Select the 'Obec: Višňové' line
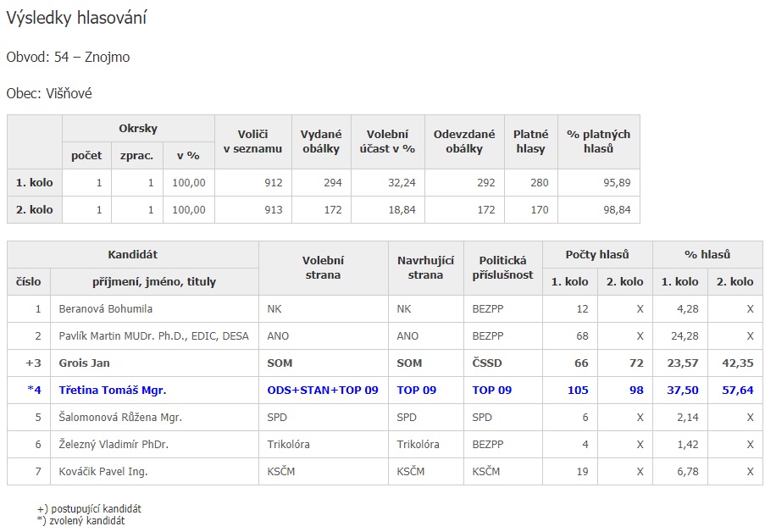Image resolution: width=776 pixels, height=532 pixels. (x=49, y=93)
